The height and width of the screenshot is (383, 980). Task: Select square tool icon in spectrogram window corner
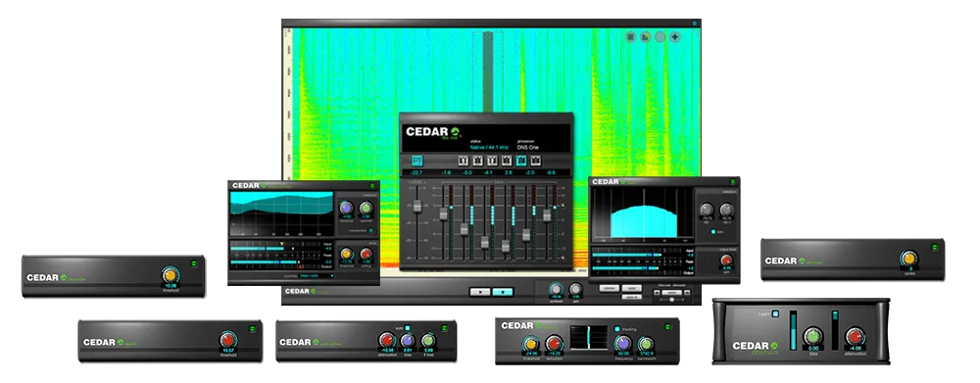(630, 37)
